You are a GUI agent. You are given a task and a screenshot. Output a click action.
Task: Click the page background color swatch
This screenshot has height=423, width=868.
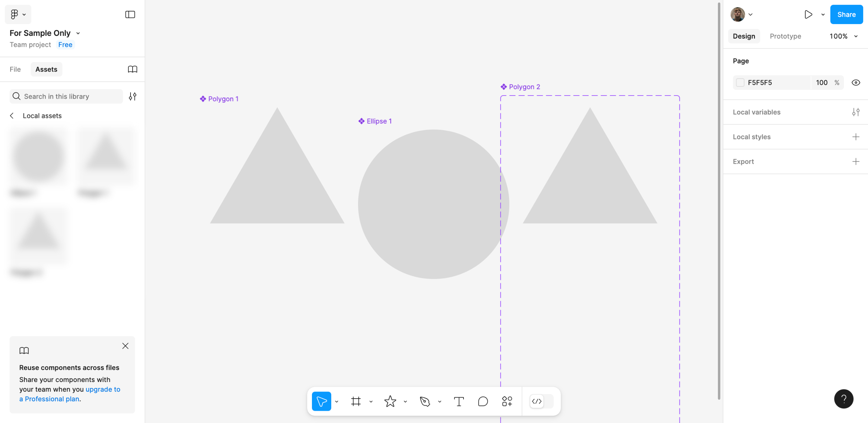(740, 83)
